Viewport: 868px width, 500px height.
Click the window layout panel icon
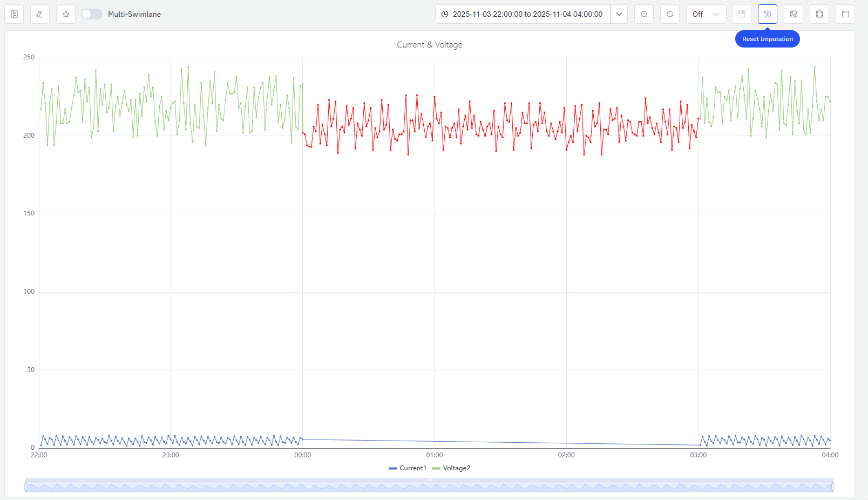pyautogui.click(x=845, y=14)
